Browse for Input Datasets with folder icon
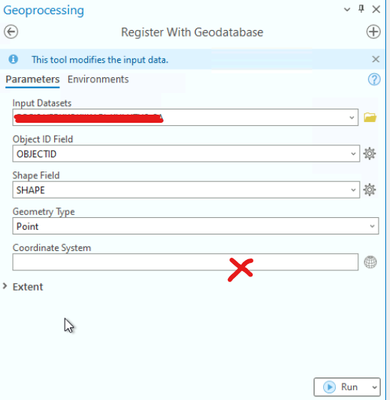The height and width of the screenshot is (400, 390). pos(370,117)
